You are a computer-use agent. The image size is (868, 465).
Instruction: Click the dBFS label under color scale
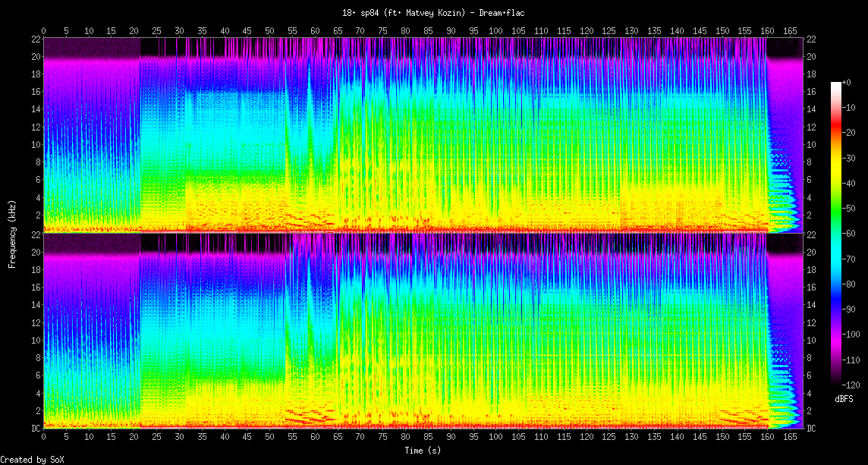click(x=844, y=398)
